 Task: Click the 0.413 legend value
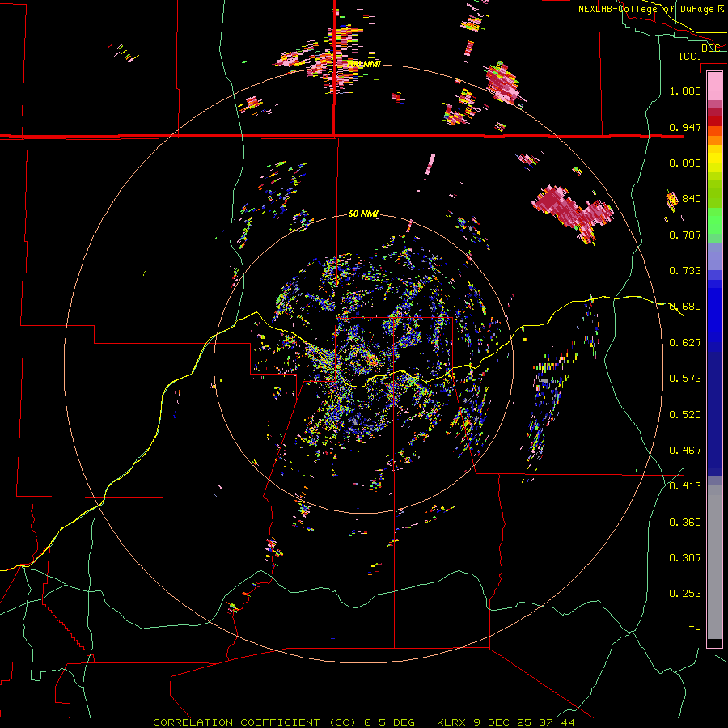tap(685, 486)
